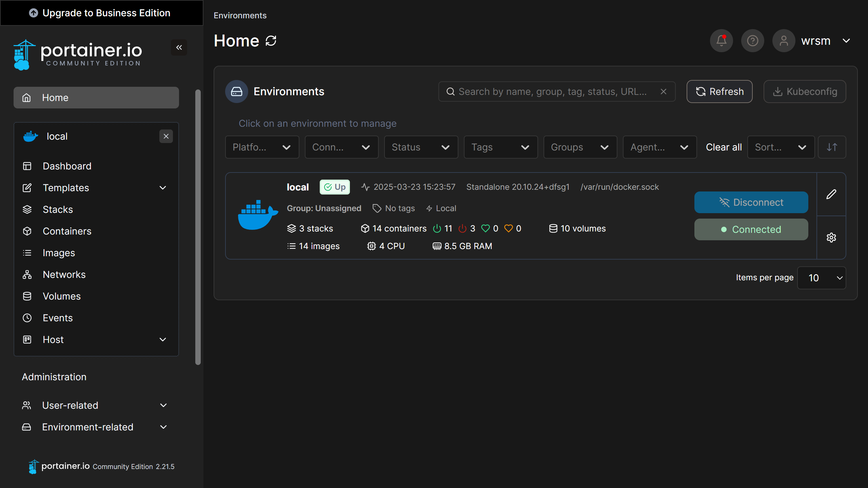Open the Groups filter dropdown
This screenshot has height=488, width=868.
click(580, 147)
